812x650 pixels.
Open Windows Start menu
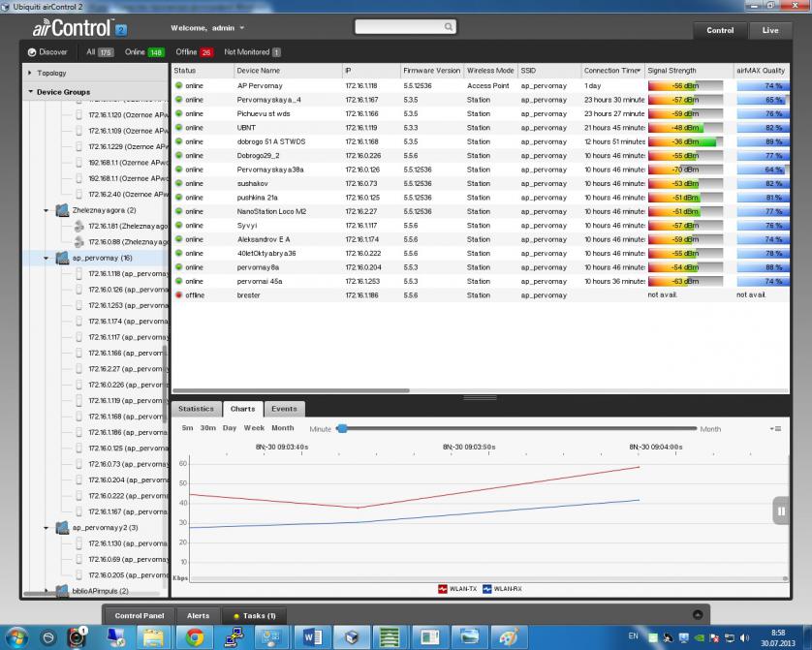(16, 637)
